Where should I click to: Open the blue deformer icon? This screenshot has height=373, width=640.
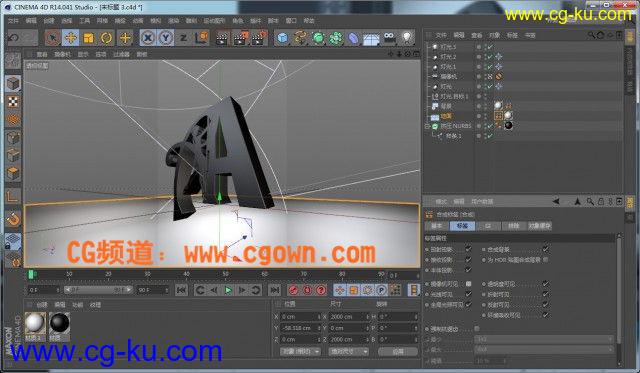[353, 38]
